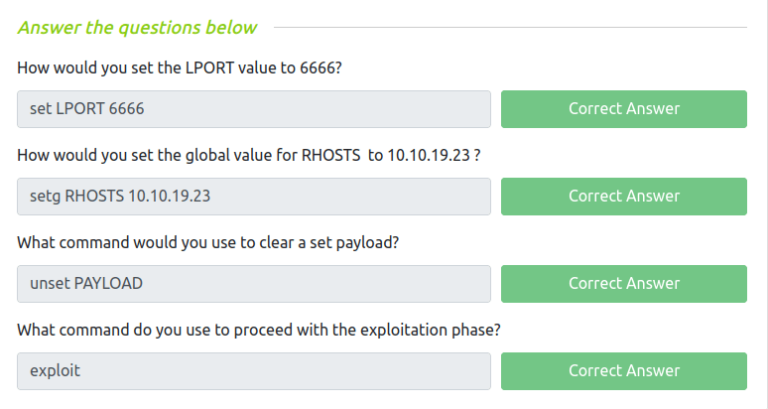Click the exploitation phase question text
The image size is (768, 409).
coord(258,330)
